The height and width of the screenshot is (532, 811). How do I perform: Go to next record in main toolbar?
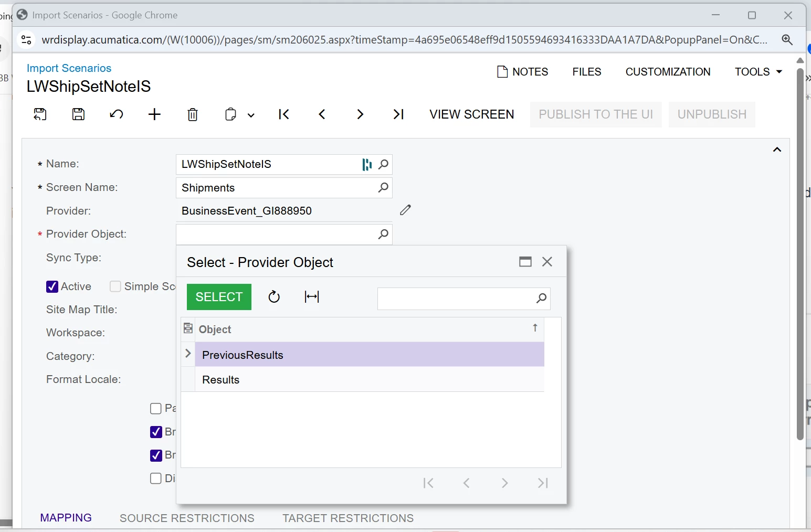(x=360, y=114)
